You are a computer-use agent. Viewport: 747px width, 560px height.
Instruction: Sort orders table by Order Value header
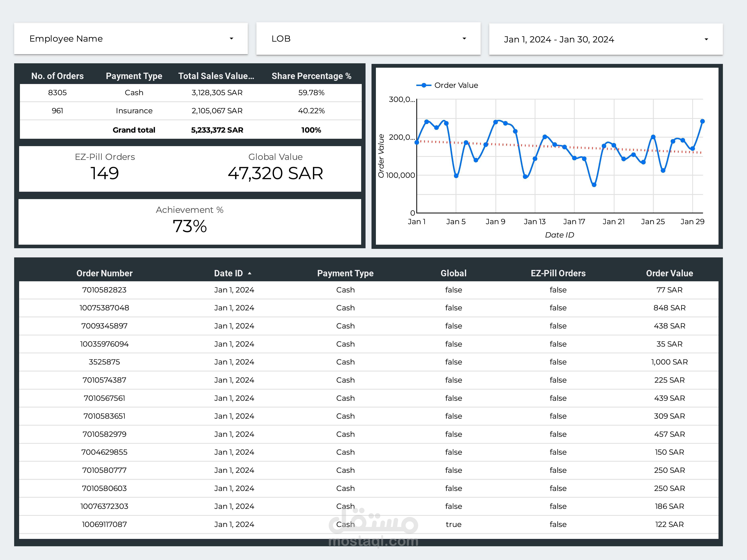(669, 273)
